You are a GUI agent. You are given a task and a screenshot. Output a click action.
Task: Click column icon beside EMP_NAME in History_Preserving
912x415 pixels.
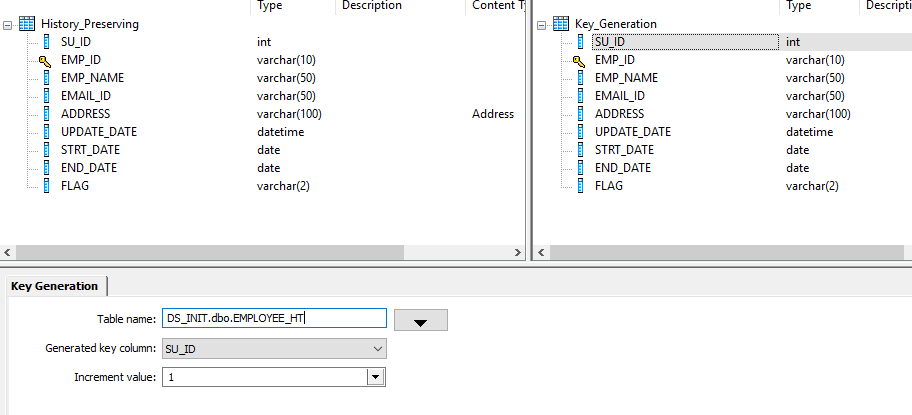tap(47, 78)
